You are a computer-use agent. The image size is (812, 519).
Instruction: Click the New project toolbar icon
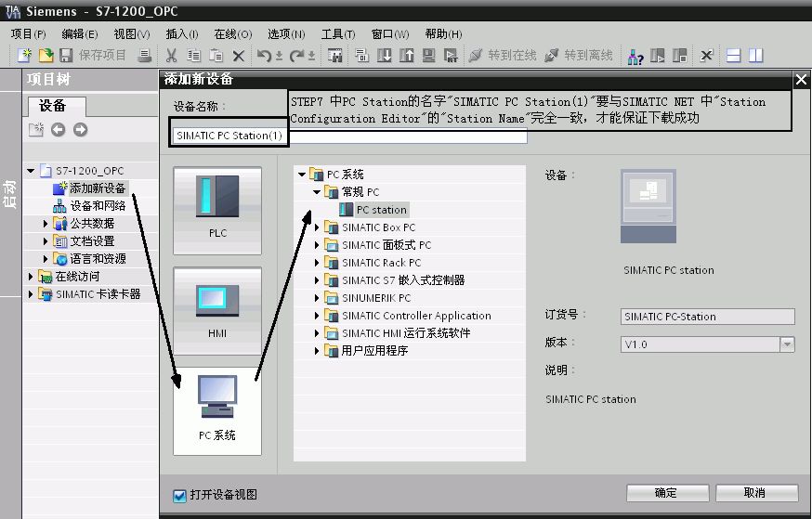(x=24, y=55)
